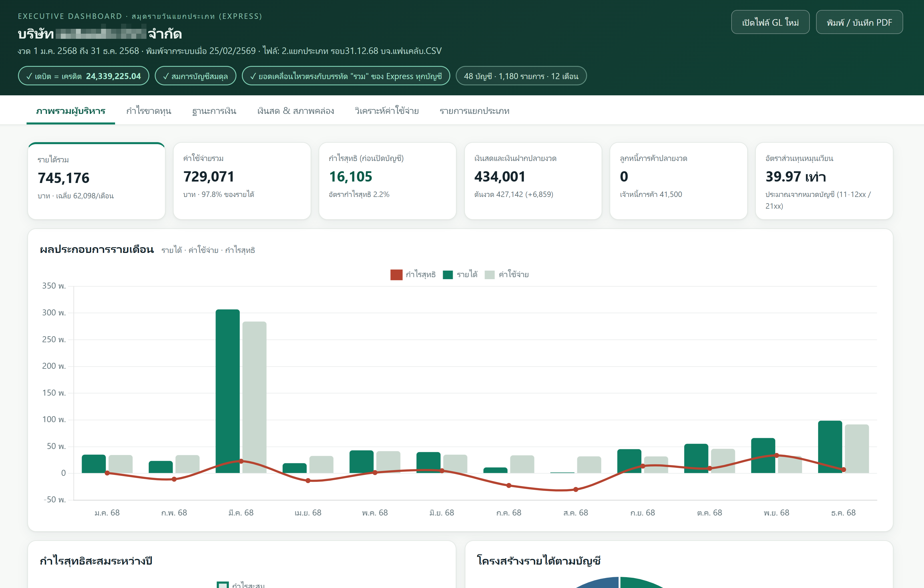Select the กำไรสุทธิ (ก่อนปิดบัญชี) card
The image size is (924, 588).
click(387, 181)
